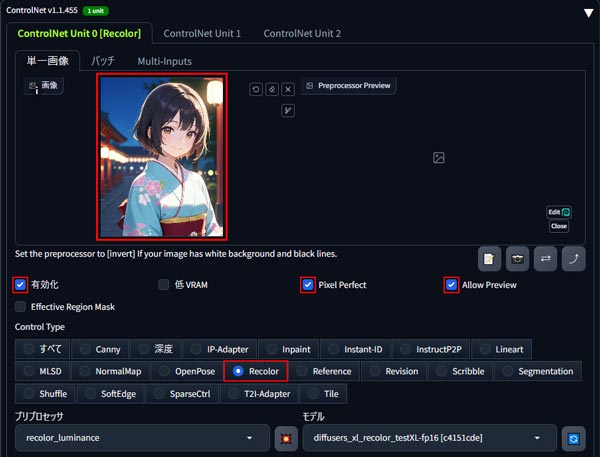
Task: Select Shuffle control type
Action: coord(45,393)
